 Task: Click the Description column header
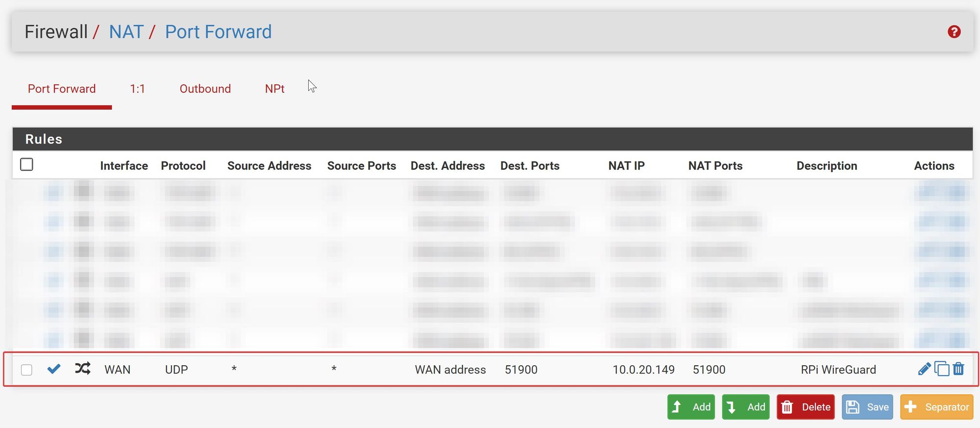click(827, 166)
